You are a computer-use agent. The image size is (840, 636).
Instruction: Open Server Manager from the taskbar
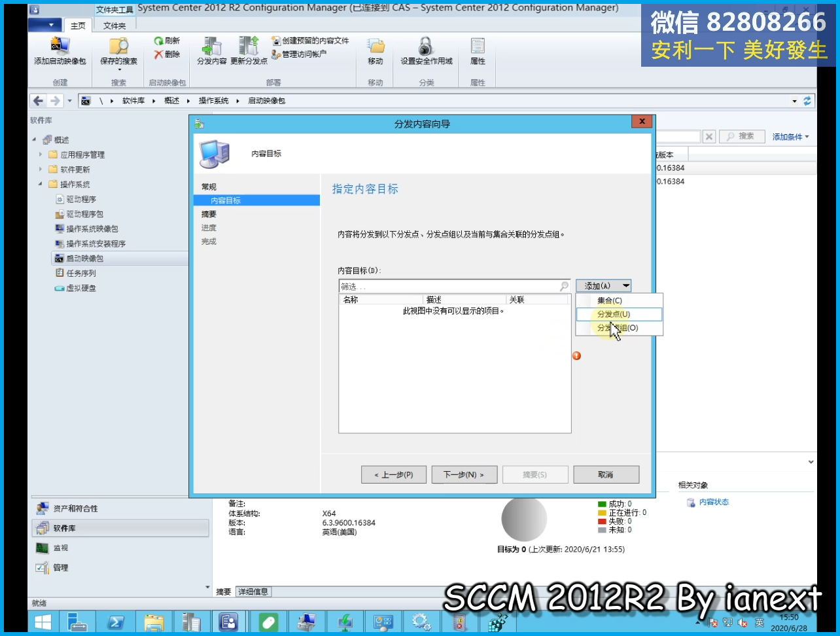pyautogui.click(x=79, y=622)
